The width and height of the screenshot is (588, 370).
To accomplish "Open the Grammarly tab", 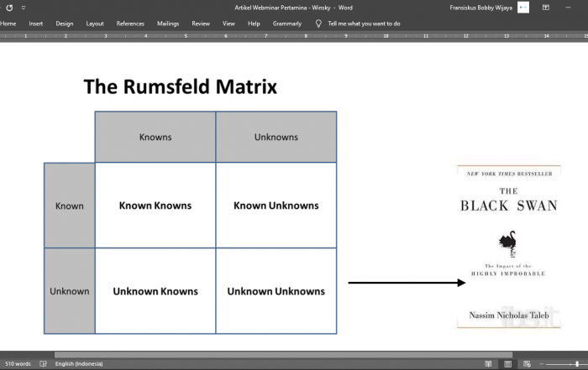I will (x=287, y=23).
